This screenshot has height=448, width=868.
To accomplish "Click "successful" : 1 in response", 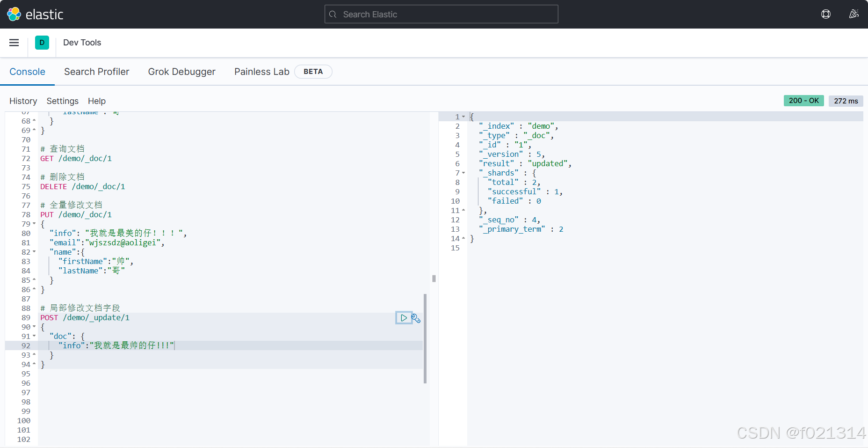I will tap(525, 191).
